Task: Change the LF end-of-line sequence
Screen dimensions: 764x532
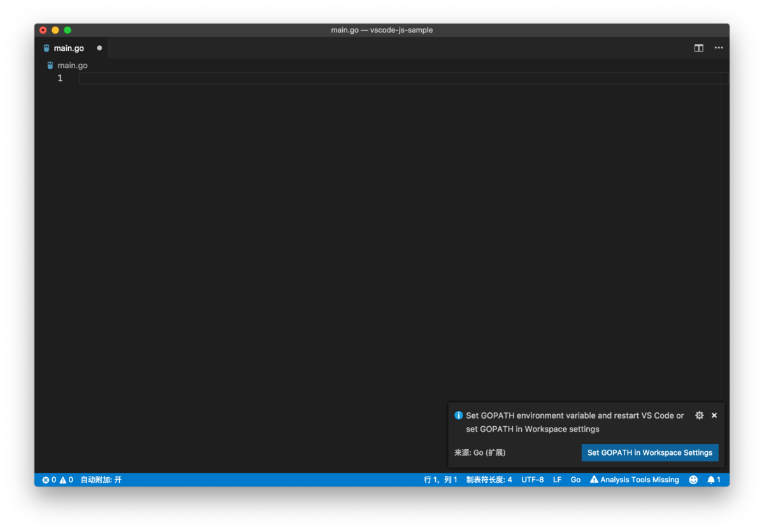Action: 557,480
